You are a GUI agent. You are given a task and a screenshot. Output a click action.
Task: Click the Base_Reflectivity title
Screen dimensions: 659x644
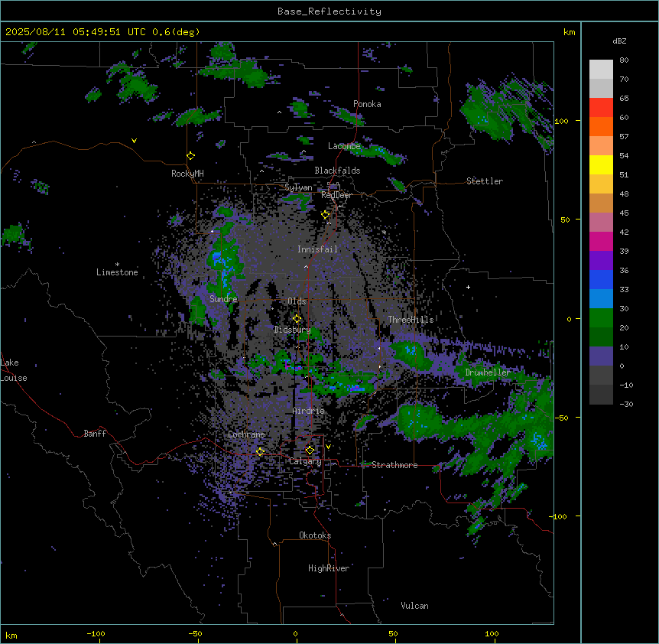point(329,11)
